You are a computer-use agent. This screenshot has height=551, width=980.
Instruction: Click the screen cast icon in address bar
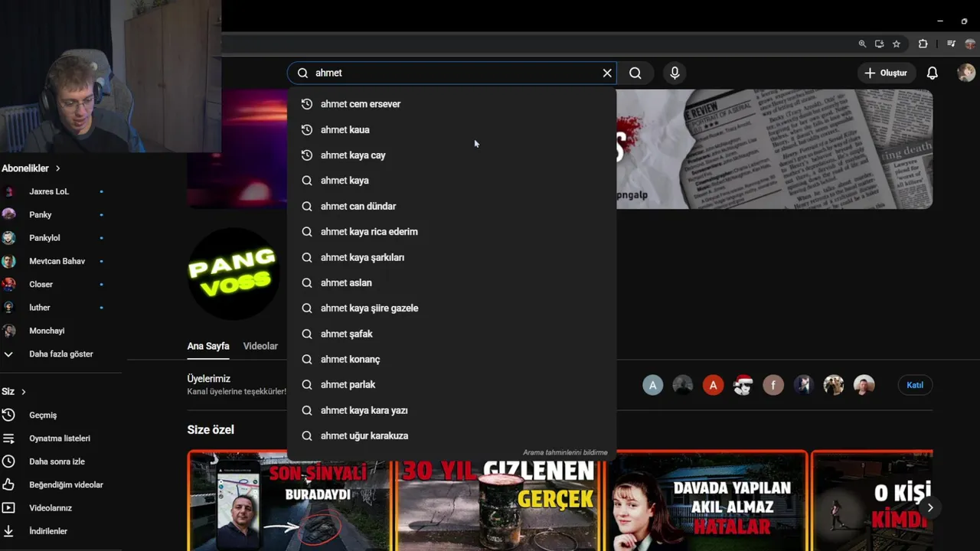(879, 44)
